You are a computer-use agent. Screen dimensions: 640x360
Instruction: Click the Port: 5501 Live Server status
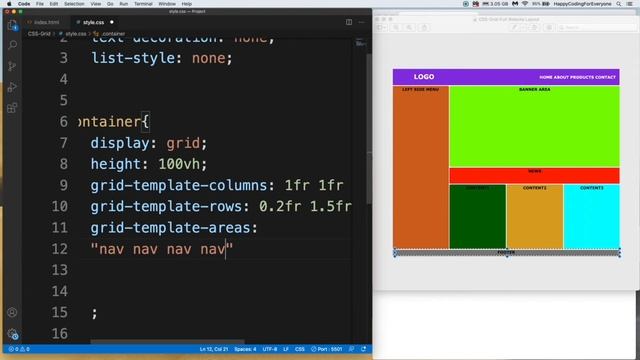[x=327, y=349]
